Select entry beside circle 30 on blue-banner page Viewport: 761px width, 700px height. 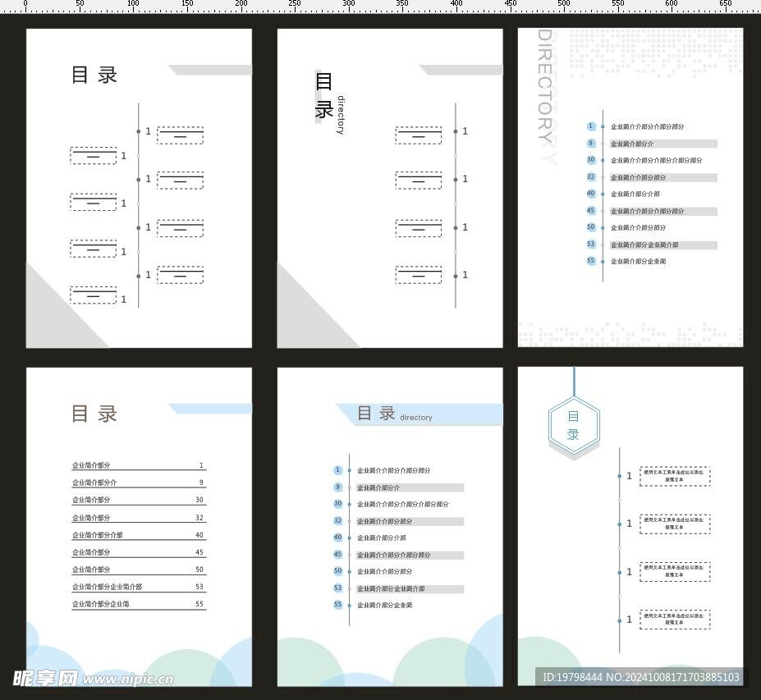point(403,504)
